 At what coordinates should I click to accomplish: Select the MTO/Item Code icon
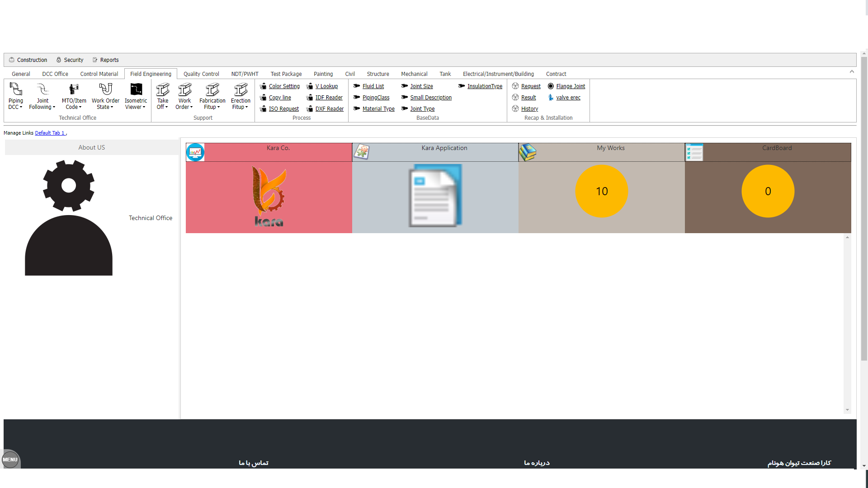(x=74, y=89)
